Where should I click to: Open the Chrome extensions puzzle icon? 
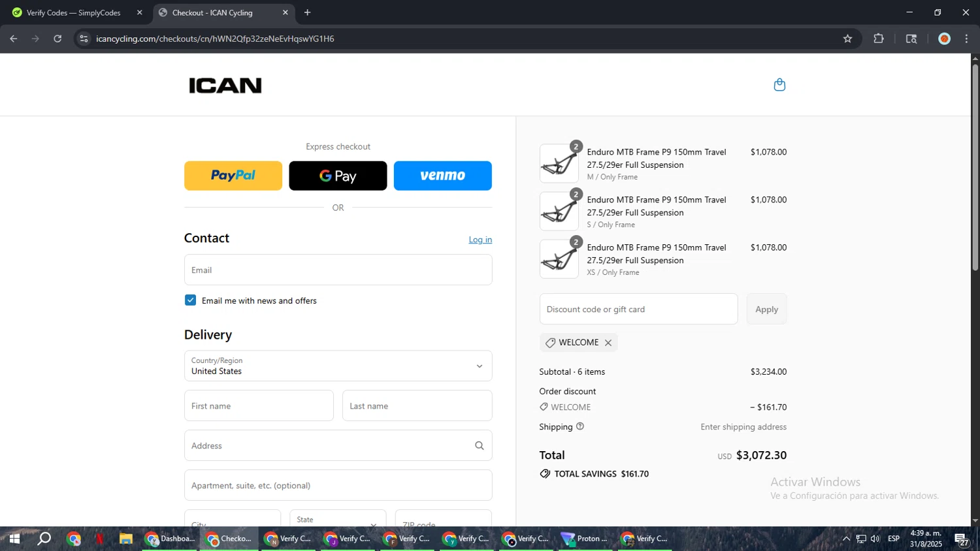(879, 39)
